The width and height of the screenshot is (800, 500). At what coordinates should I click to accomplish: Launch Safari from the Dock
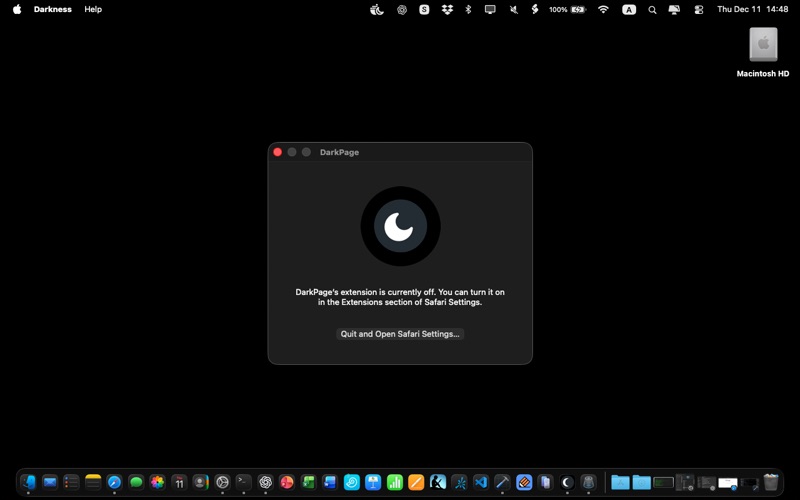click(114, 482)
